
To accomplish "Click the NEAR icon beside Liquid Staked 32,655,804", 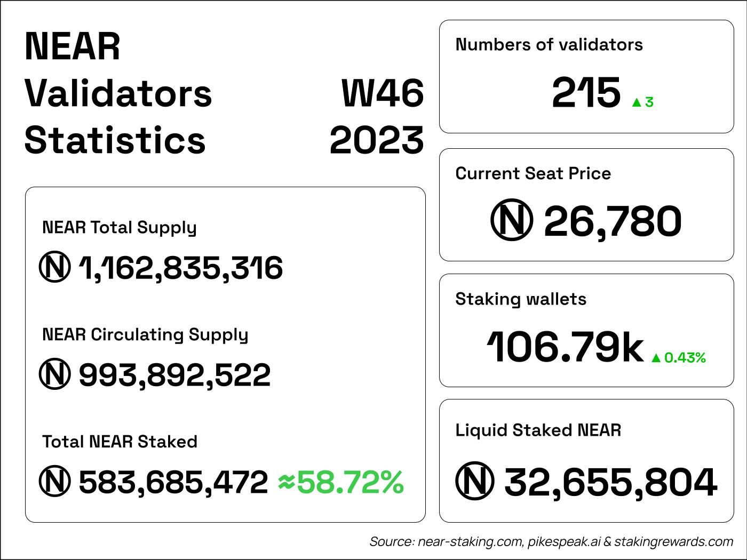I will pos(475,482).
